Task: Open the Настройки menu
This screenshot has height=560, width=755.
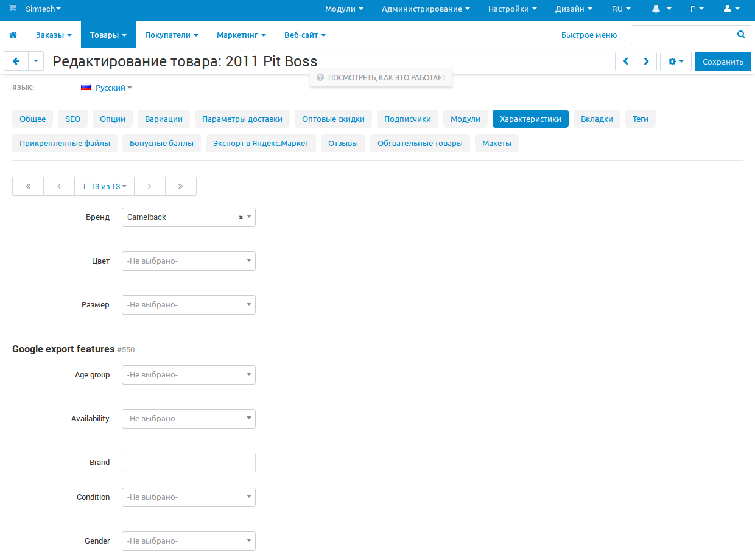Action: tap(513, 9)
